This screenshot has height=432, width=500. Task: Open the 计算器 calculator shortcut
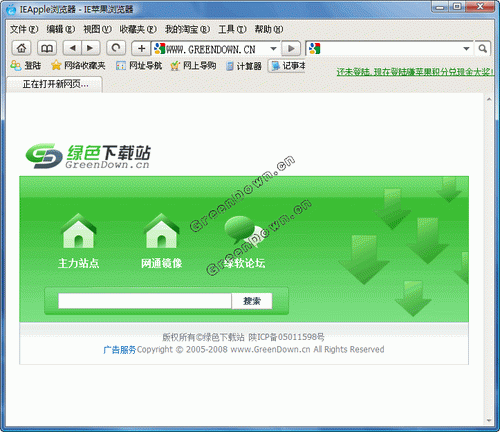point(244,66)
